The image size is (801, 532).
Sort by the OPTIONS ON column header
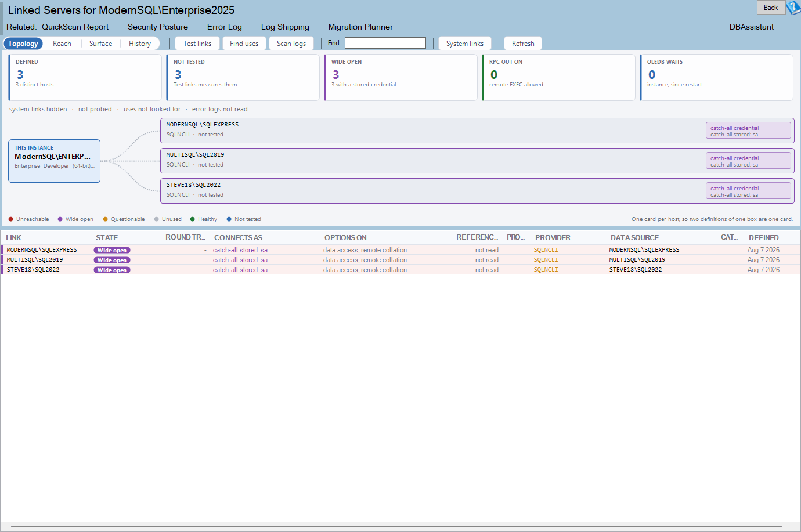[x=345, y=238]
